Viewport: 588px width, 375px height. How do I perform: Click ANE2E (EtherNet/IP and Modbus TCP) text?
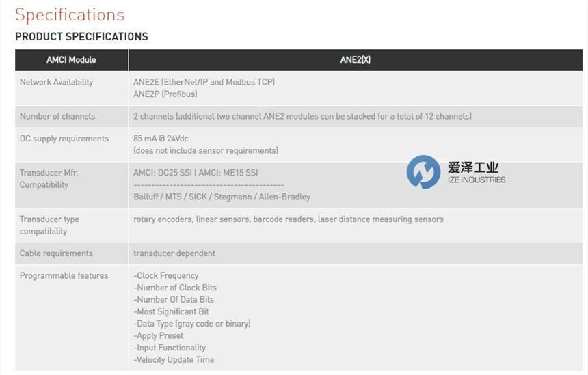click(x=204, y=82)
